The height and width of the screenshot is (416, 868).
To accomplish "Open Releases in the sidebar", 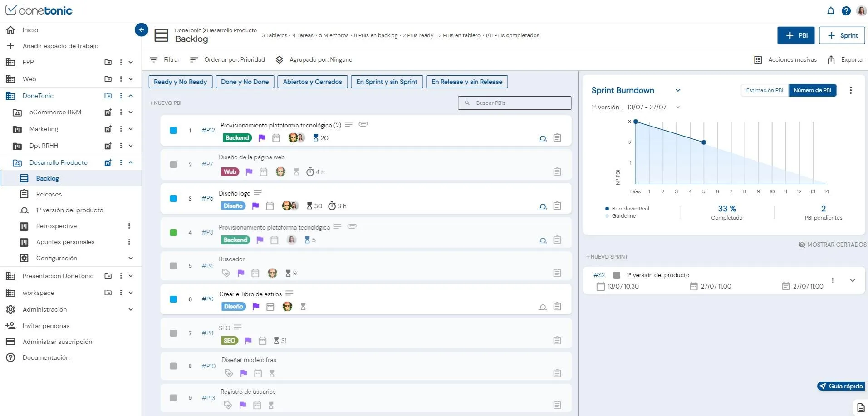I will click(49, 194).
